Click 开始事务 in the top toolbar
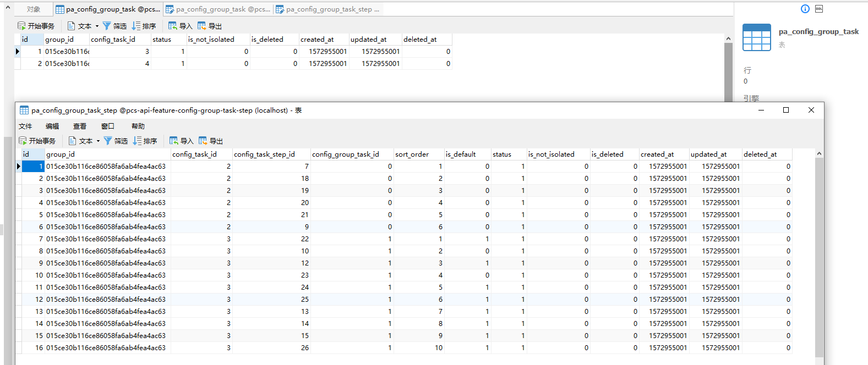Viewport: 868px width, 365px height. (x=36, y=26)
